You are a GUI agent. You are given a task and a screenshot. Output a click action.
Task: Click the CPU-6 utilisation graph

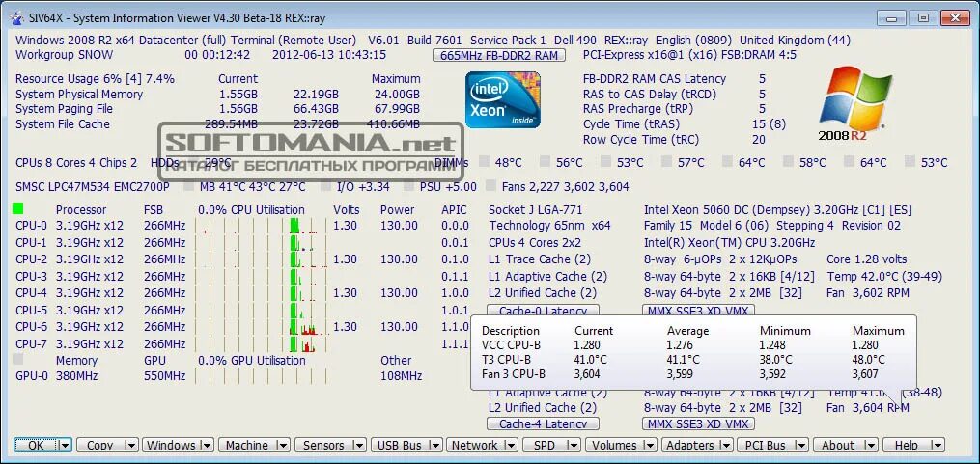click(263, 327)
